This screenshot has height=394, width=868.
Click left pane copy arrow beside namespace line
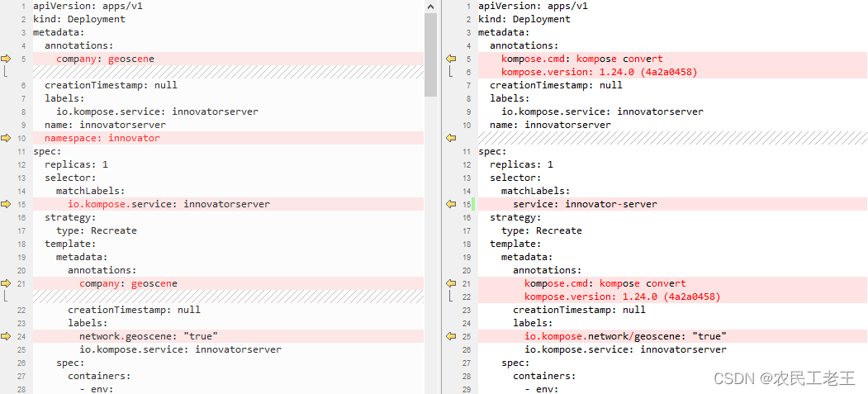(6, 138)
